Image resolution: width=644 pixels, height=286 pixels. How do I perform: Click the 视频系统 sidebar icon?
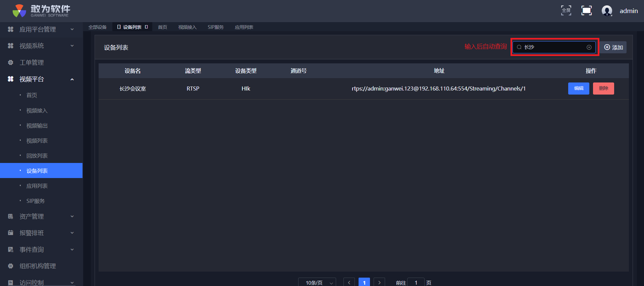coord(11,46)
